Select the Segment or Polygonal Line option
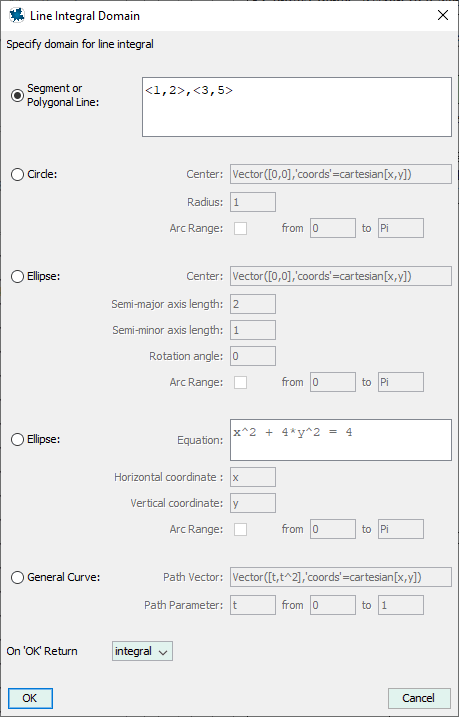 pyautogui.click(x=17, y=95)
